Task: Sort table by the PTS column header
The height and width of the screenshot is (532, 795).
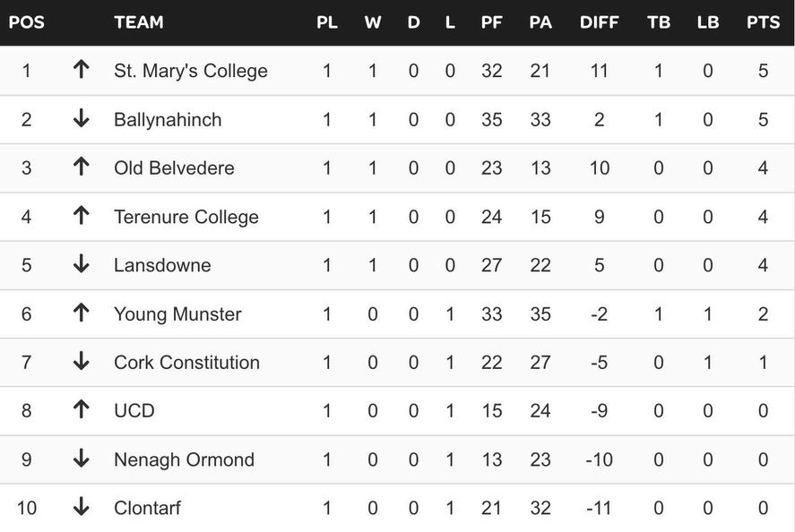Action: (763, 22)
